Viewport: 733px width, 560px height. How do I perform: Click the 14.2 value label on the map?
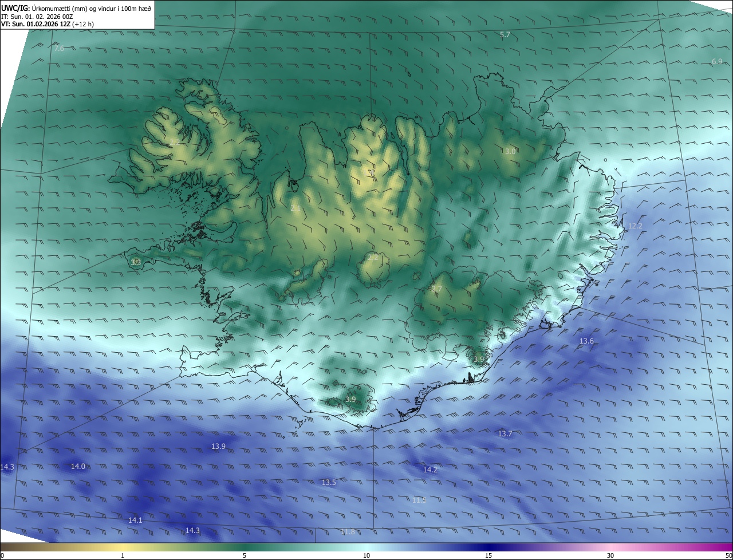430,470
